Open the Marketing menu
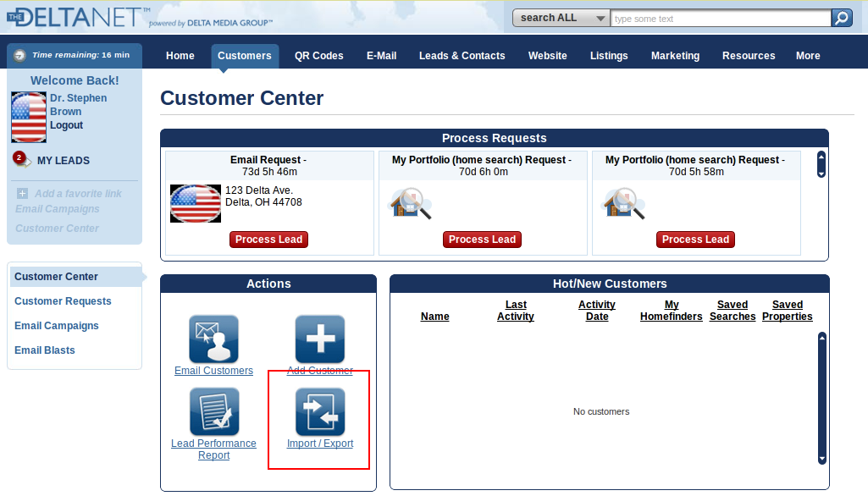 click(x=676, y=56)
